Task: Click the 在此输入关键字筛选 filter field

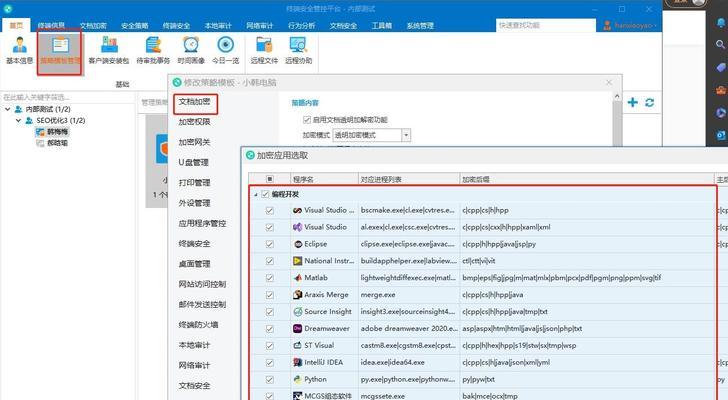Action: (x=68, y=97)
